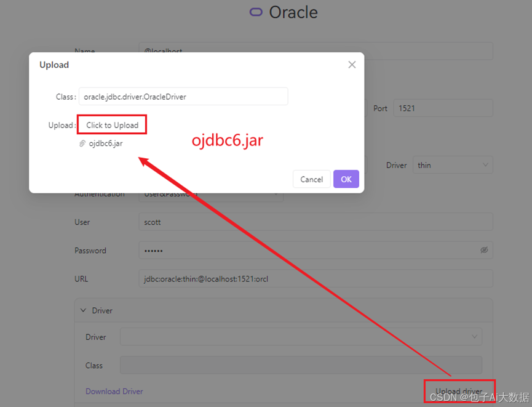Image resolution: width=532 pixels, height=407 pixels.
Task: Close the Upload dialog with the X
Action: pos(352,65)
